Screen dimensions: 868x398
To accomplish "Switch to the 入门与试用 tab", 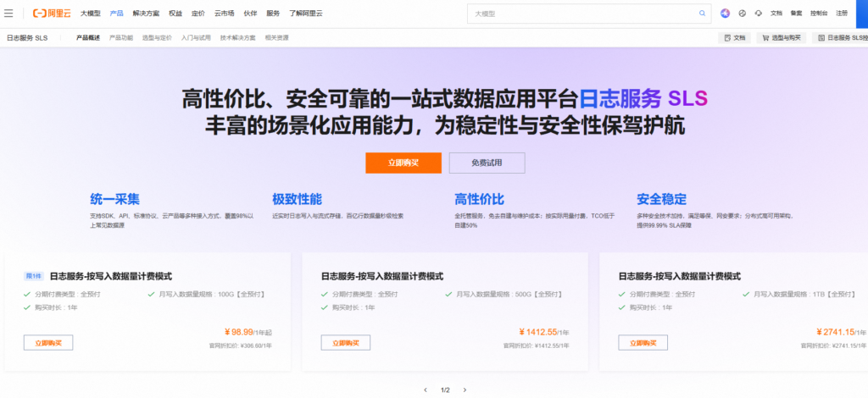I will (x=196, y=38).
